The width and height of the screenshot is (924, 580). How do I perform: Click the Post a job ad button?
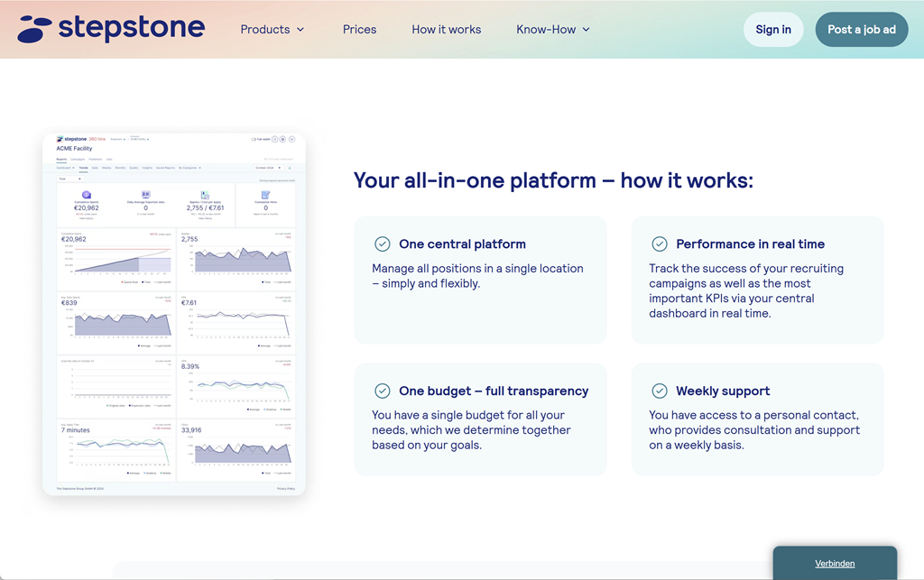click(x=861, y=30)
